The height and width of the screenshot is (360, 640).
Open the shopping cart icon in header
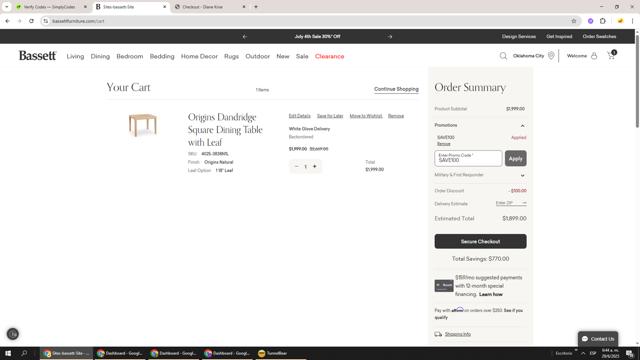point(611,56)
